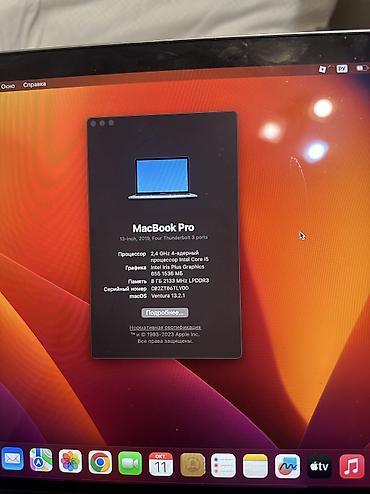The image size is (370, 494).
Task: Open the Apple TV app
Action: pyautogui.click(x=319, y=466)
